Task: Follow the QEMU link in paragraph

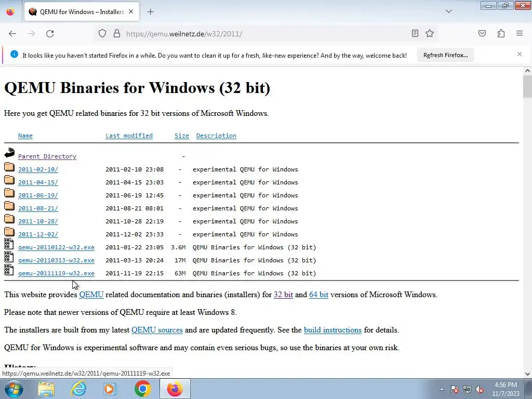Action: [91, 295]
